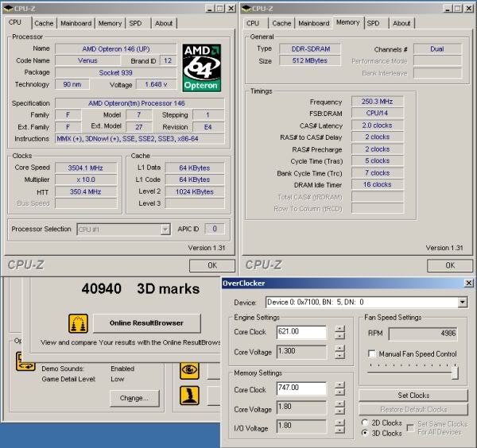The image size is (477, 448).
Task: Close the OverClocker window
Action: coord(469,283)
